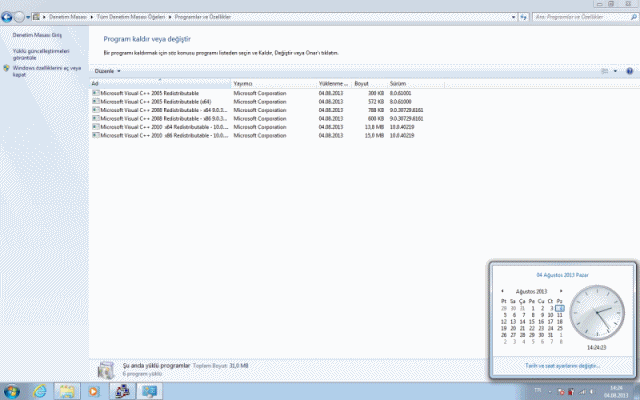Click the 572 KB size cell

(376, 102)
